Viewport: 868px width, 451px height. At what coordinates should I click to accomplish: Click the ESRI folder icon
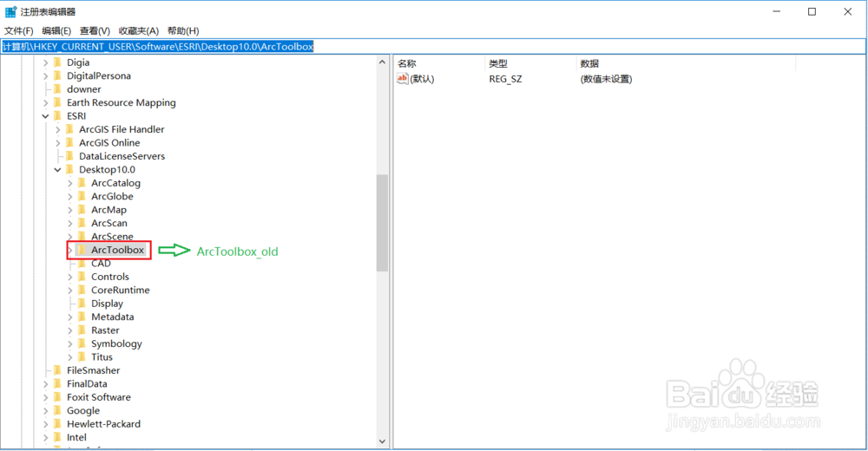pyautogui.click(x=57, y=115)
